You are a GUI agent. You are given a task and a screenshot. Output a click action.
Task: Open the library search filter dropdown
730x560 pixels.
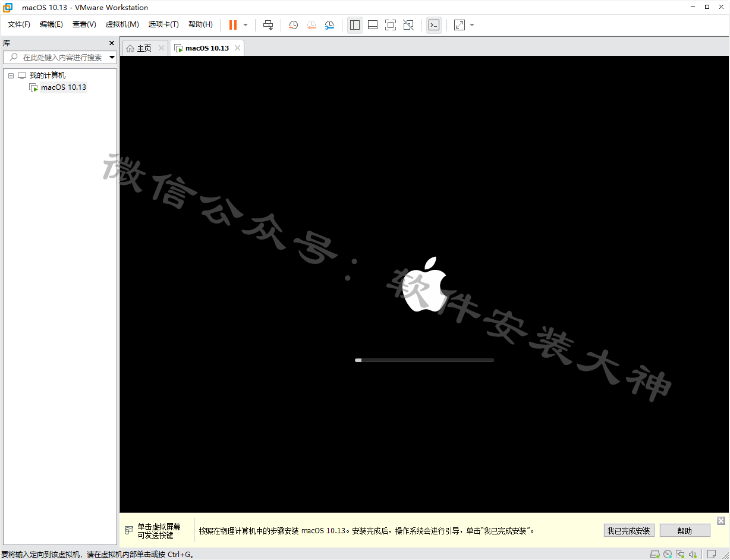click(112, 58)
